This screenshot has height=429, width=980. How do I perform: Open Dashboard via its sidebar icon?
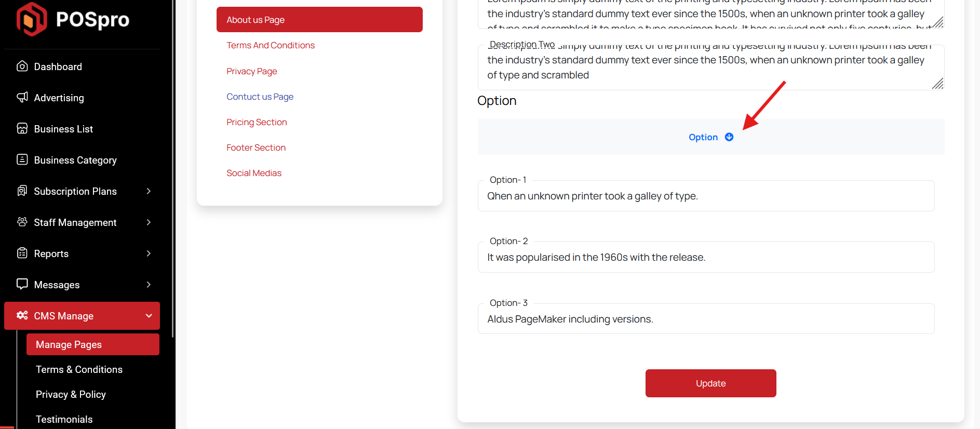point(22,66)
